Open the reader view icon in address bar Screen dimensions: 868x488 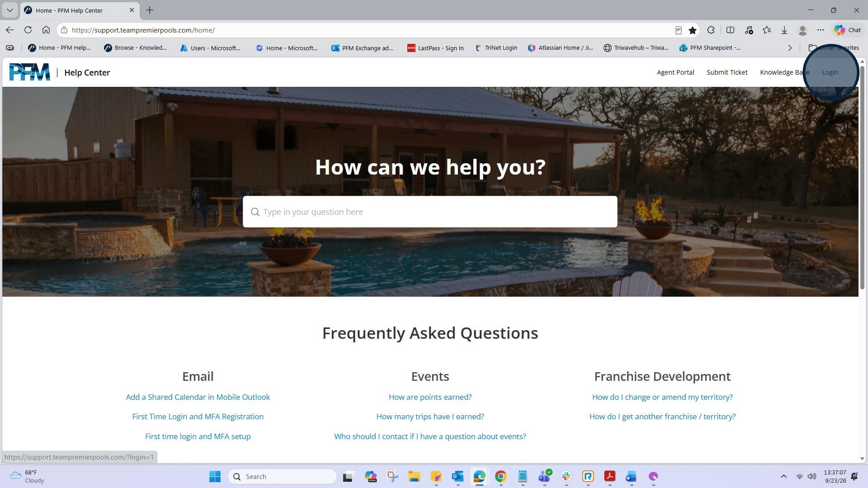(x=678, y=30)
